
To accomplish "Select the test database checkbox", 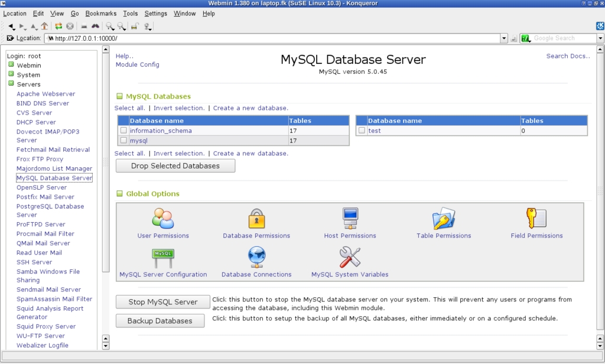I will pos(362,131).
